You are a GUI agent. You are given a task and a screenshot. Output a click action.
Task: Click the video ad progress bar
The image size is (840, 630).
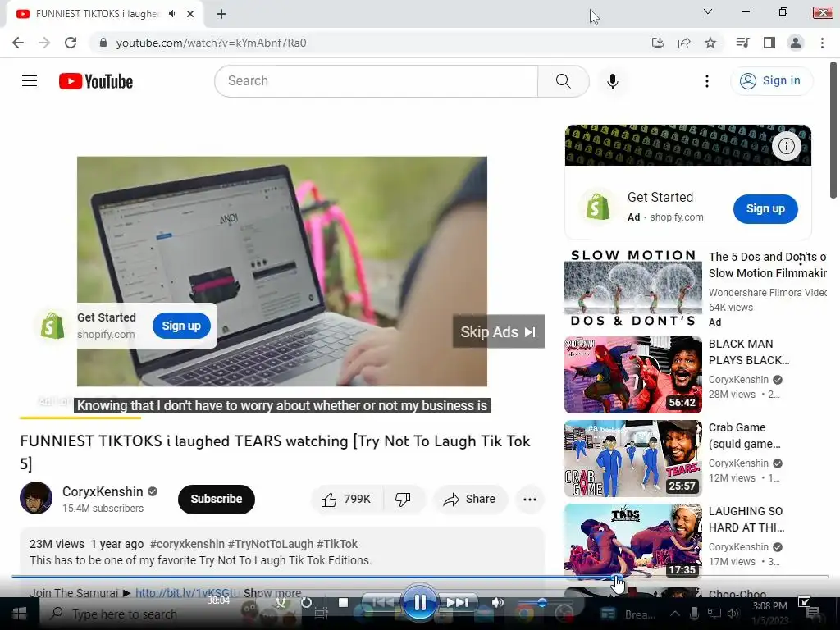click(x=282, y=418)
